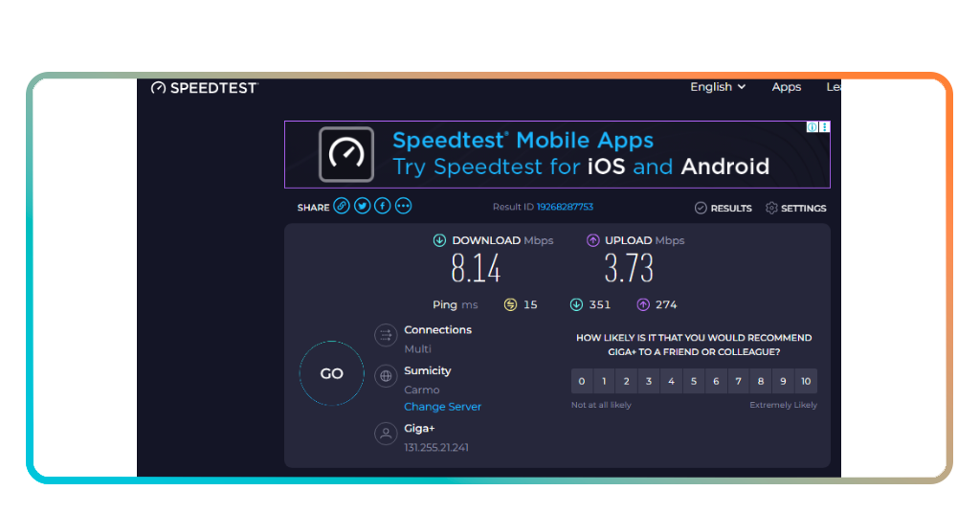
Task: Click the Sumicity server globe icon
Action: click(x=386, y=376)
